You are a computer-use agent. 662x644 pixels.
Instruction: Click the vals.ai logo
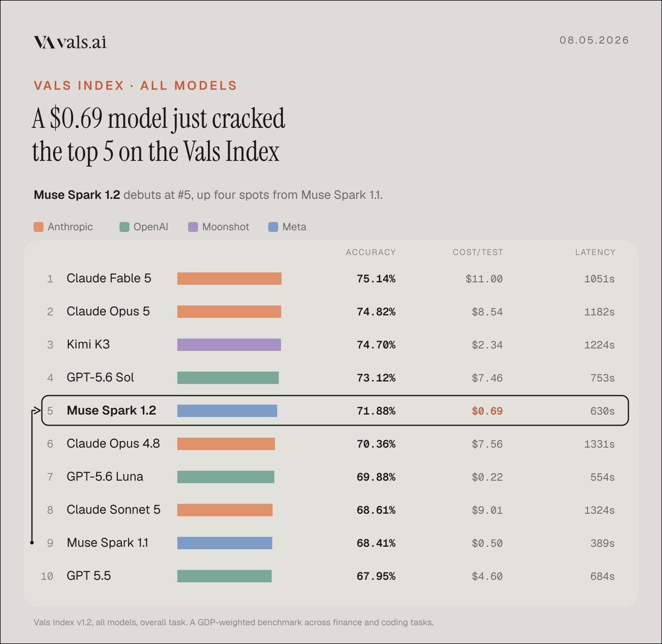click(70, 42)
